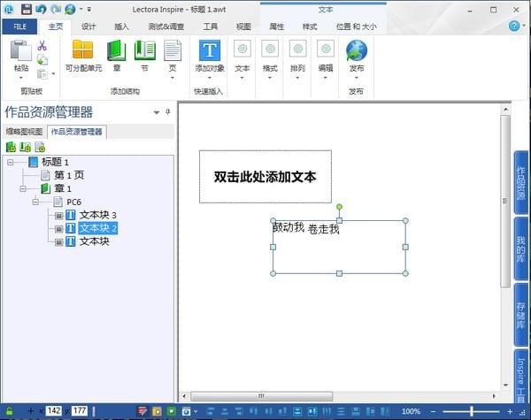
Task: Save the title with floppy icon
Action: [26, 9]
